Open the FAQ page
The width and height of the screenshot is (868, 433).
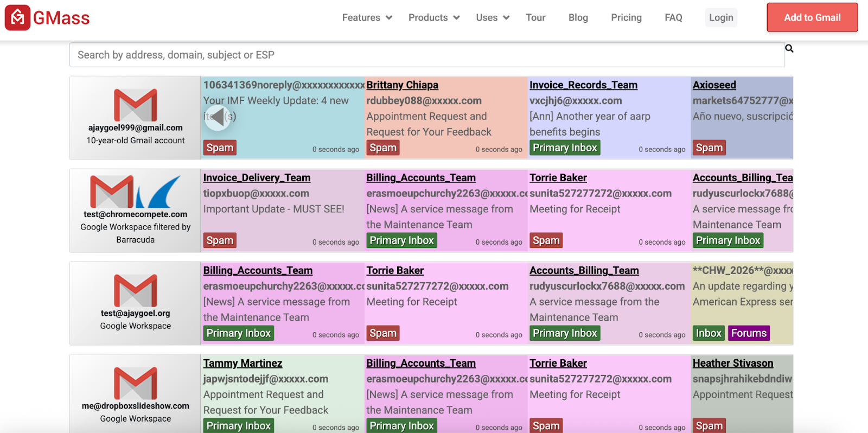pyautogui.click(x=673, y=17)
